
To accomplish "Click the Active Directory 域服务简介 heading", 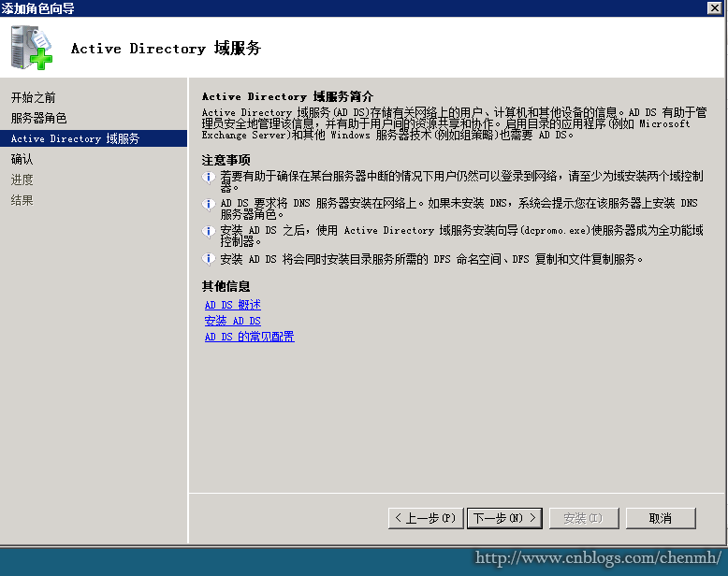I will [287, 96].
